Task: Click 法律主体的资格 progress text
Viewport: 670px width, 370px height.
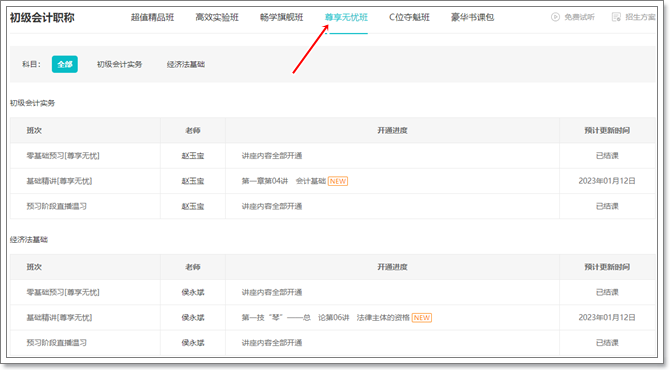Action: [x=383, y=317]
